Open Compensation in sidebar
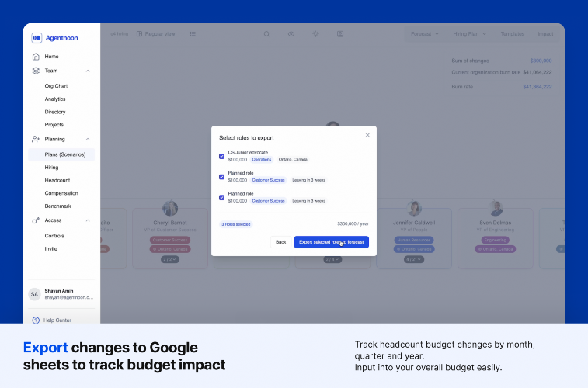This screenshot has height=388, width=588. (x=61, y=193)
